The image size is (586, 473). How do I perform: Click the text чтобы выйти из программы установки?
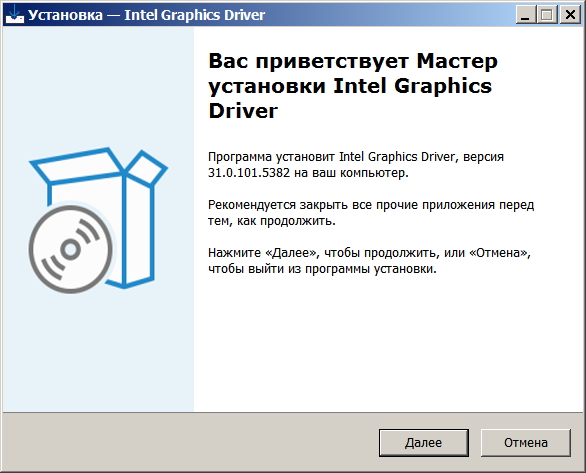coord(322,269)
